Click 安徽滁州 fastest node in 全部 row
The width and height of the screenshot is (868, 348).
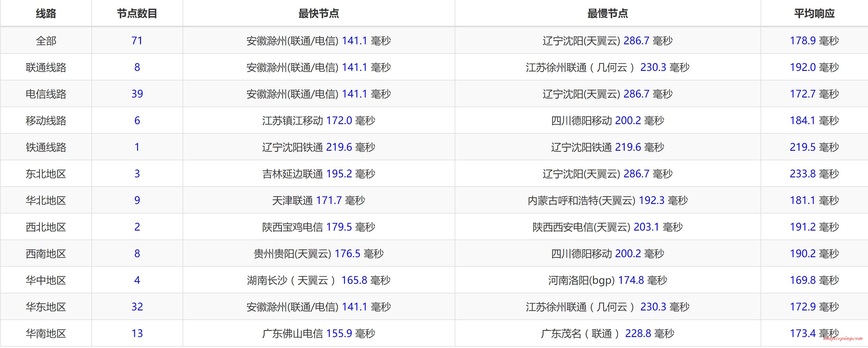coord(319,41)
